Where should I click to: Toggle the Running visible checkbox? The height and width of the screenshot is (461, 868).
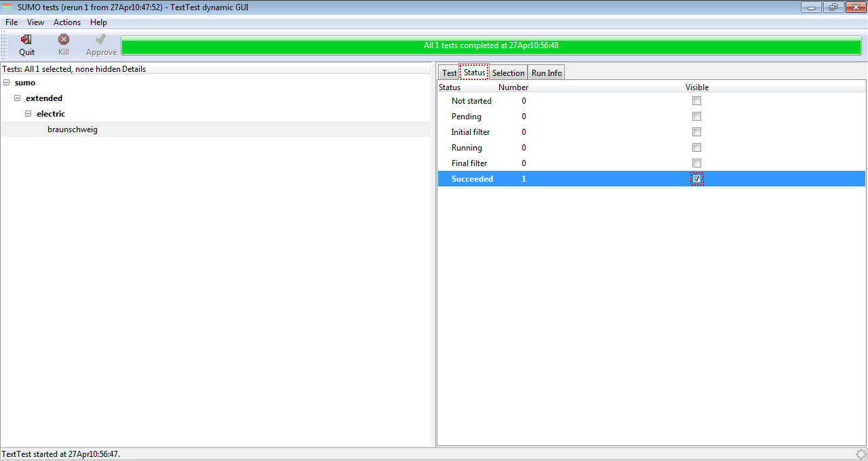coord(696,148)
